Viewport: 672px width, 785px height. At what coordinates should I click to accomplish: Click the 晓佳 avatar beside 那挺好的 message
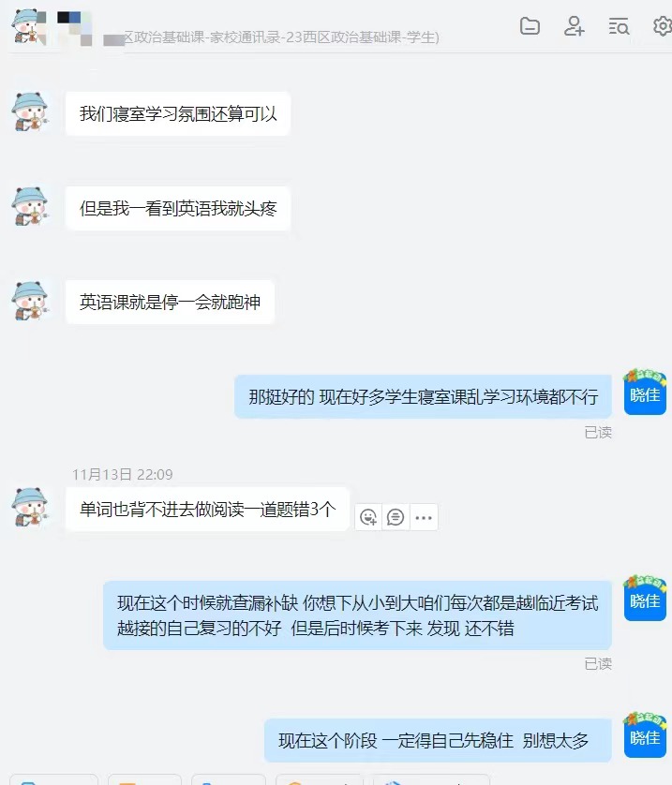coord(645,392)
